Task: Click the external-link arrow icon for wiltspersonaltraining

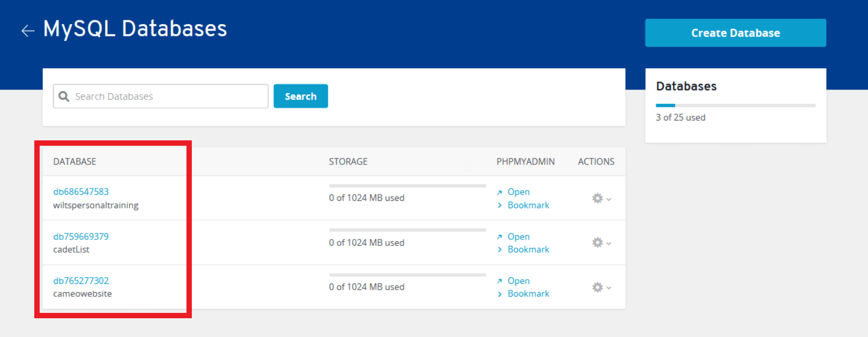Action: point(499,192)
